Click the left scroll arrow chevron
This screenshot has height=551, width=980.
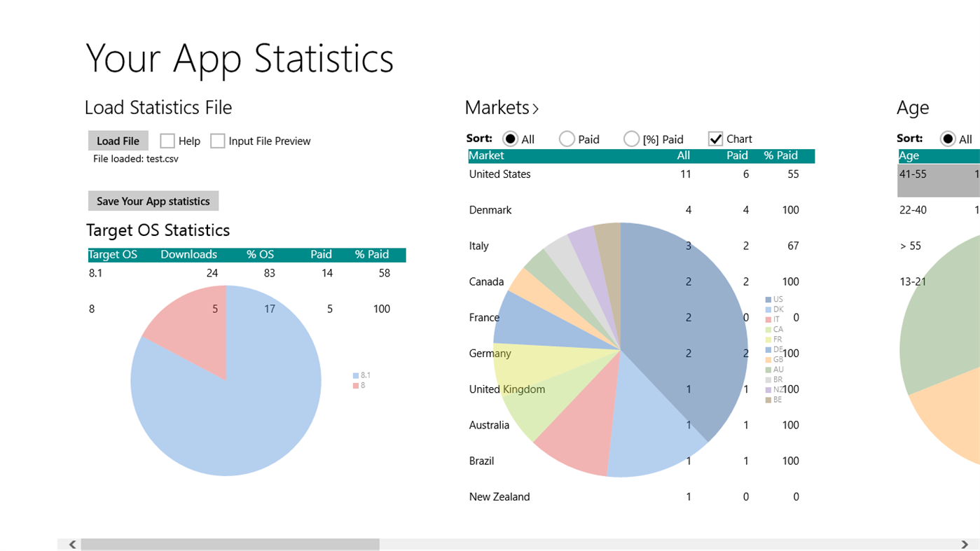[x=71, y=543]
